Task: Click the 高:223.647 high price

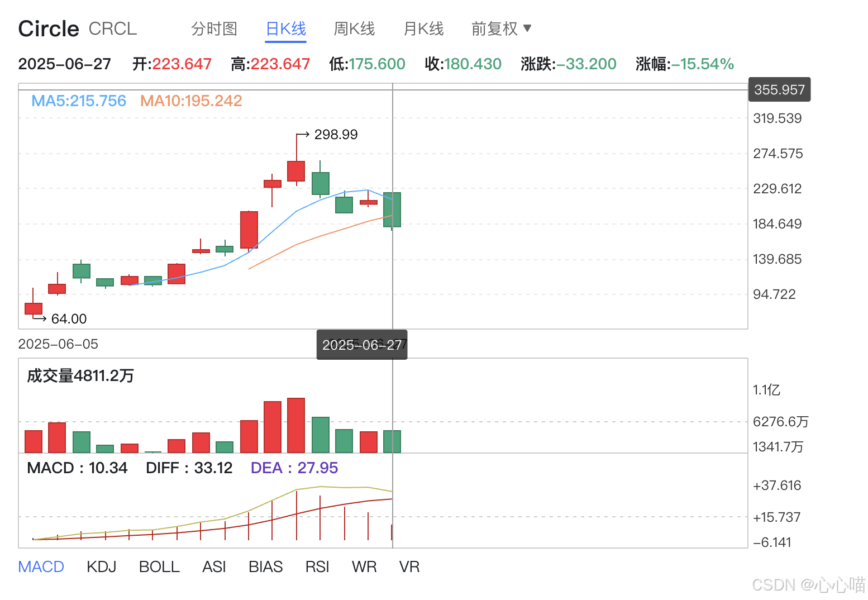Action: [x=270, y=64]
